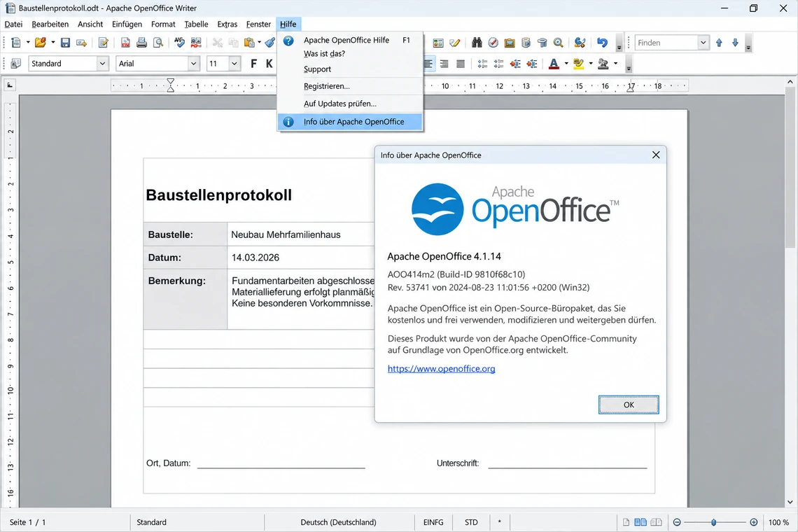Image resolution: width=798 pixels, height=532 pixels.
Task: Choose the Registrieren menu entry
Action: click(350, 86)
